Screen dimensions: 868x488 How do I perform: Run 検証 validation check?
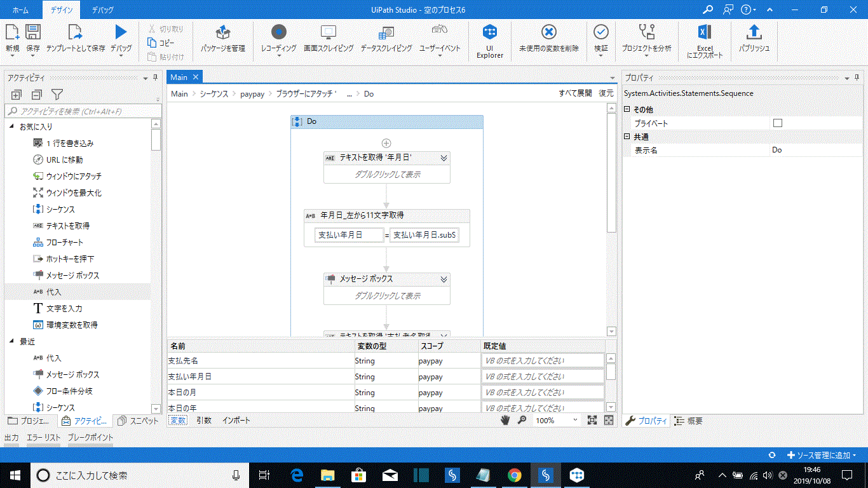(601, 32)
